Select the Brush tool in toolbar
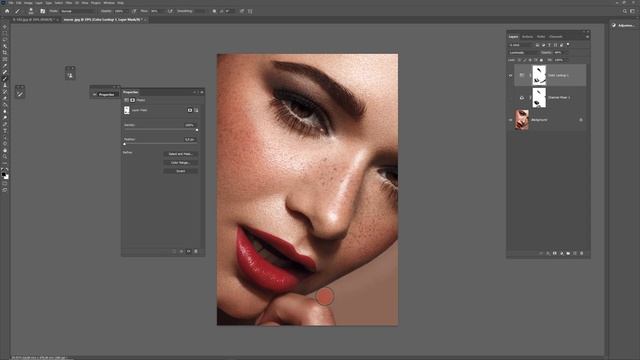640x360 pixels. [x=5, y=79]
